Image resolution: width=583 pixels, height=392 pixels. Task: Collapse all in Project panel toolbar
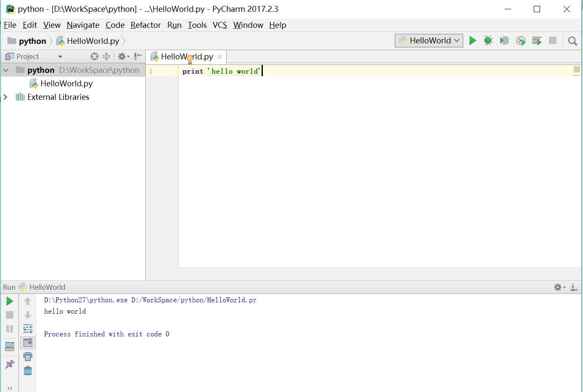point(106,56)
